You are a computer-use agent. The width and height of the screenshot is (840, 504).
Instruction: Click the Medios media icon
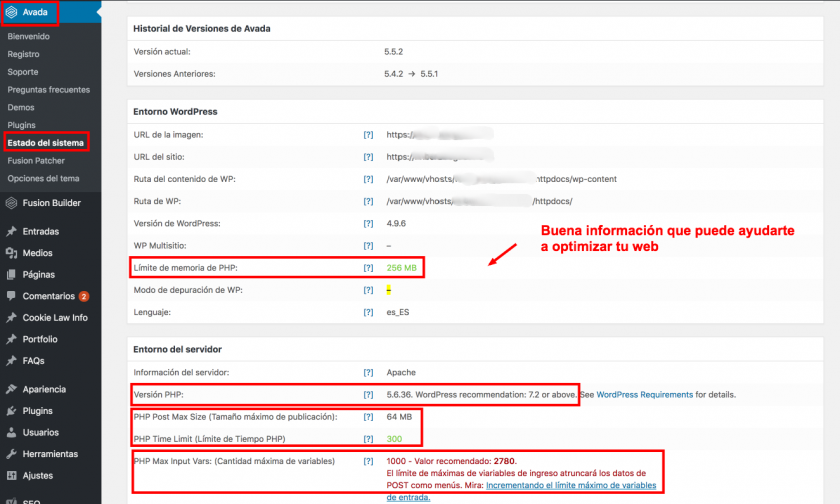pyautogui.click(x=11, y=253)
